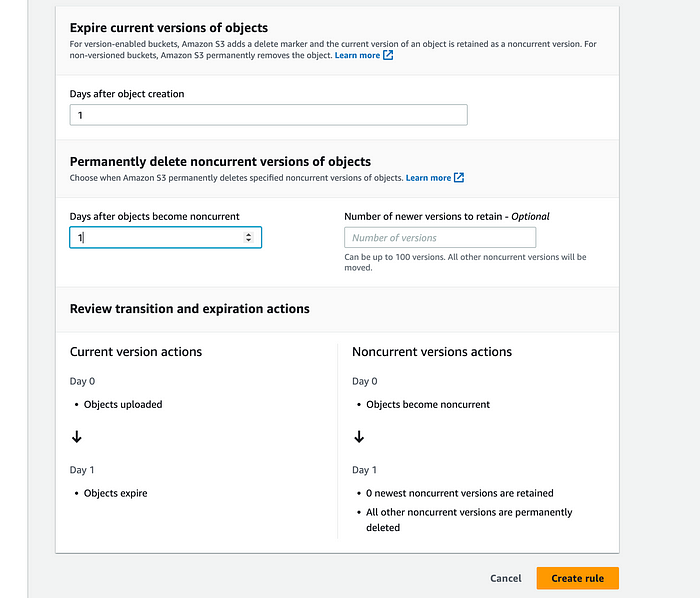Open external link icon beside Expire versions Learn more
Viewport: 700px width, 598px height.
[x=388, y=55]
